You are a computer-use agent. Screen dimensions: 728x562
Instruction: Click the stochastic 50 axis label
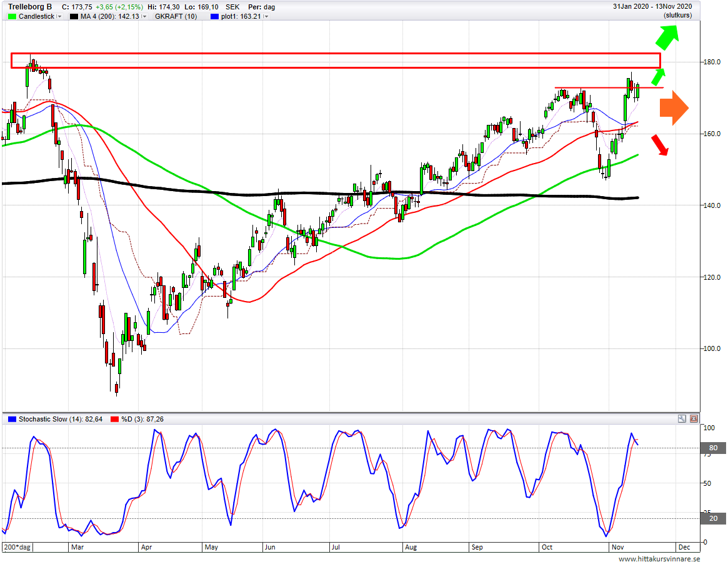point(707,483)
